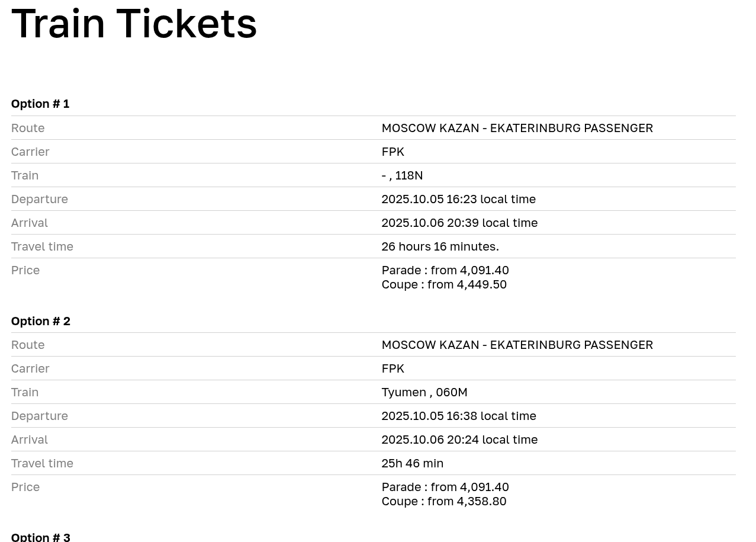756x542 pixels.
Task: Click the Option 2 Route label
Action: pyautogui.click(x=28, y=345)
